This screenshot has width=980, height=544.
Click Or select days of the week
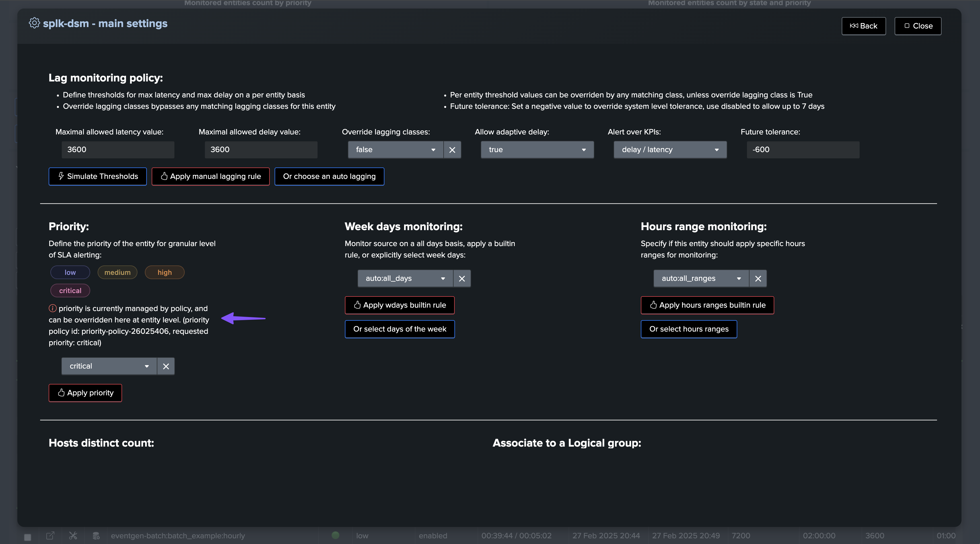400,329
